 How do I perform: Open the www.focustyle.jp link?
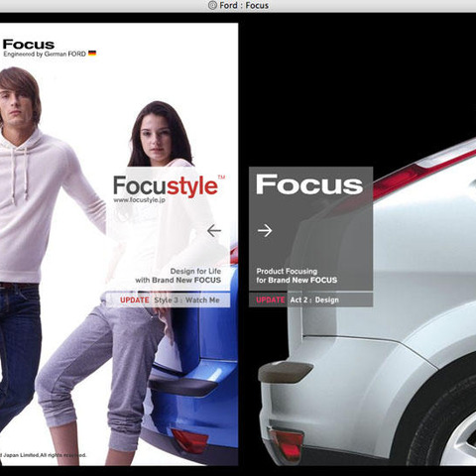[x=139, y=200]
